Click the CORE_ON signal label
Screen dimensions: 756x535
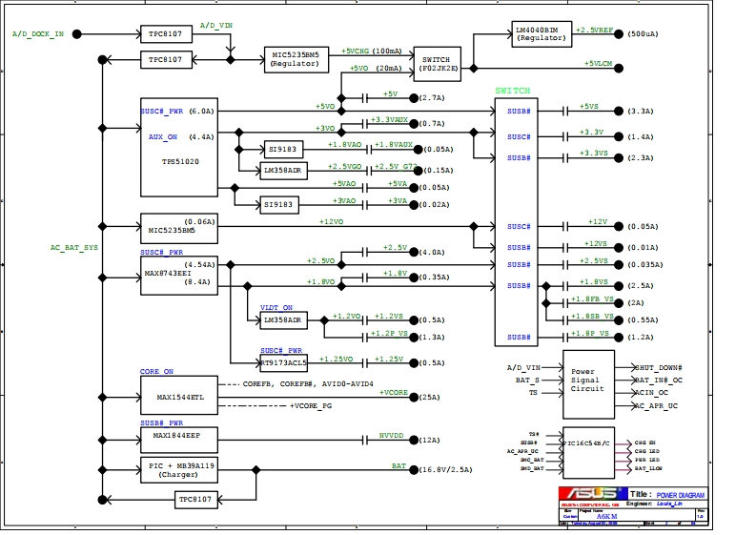click(156, 371)
